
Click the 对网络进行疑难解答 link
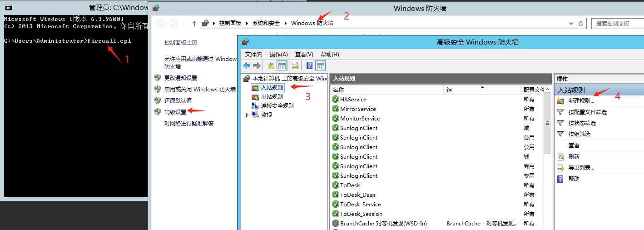point(189,123)
